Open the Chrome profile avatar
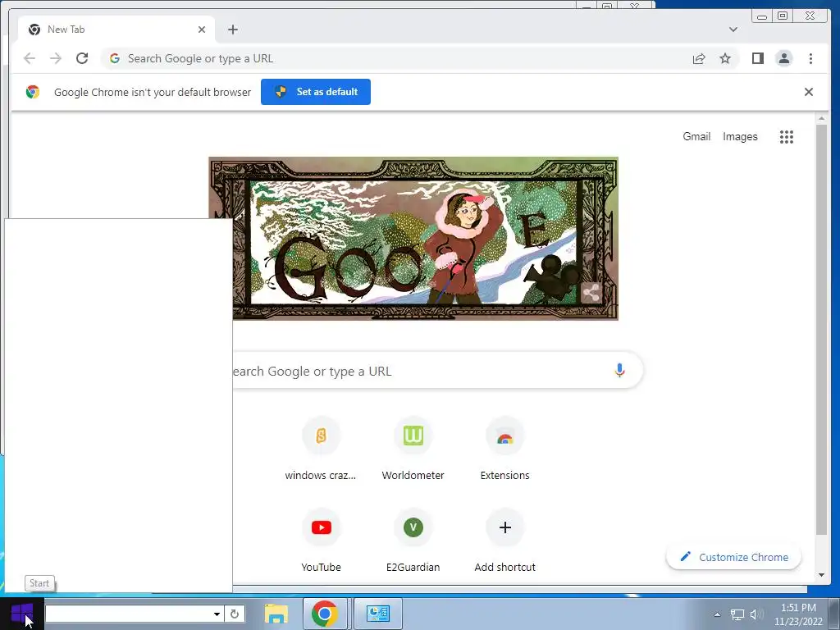This screenshot has width=840, height=630. [x=783, y=58]
